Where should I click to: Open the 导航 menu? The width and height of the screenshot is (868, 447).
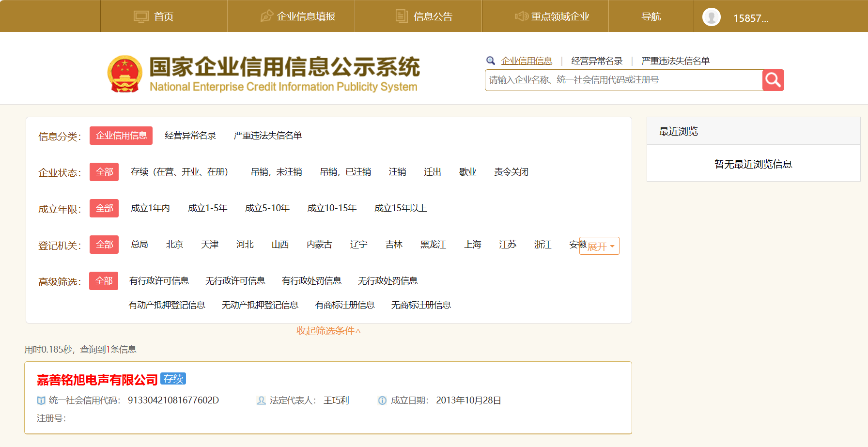pyautogui.click(x=651, y=16)
